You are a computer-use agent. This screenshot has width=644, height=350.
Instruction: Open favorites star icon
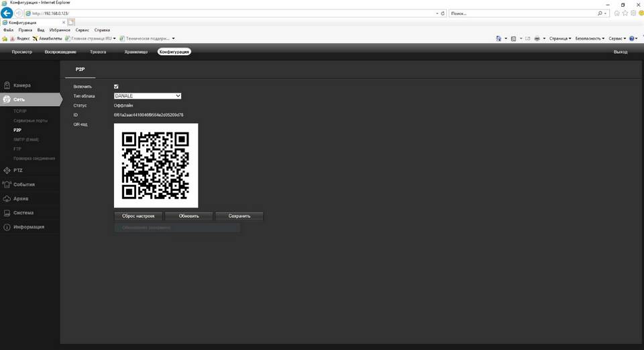[x=625, y=13]
